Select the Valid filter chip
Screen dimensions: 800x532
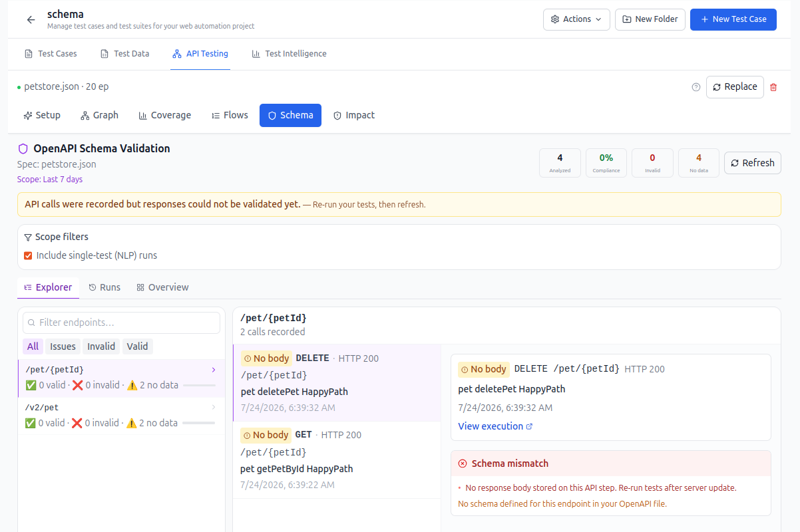point(138,346)
